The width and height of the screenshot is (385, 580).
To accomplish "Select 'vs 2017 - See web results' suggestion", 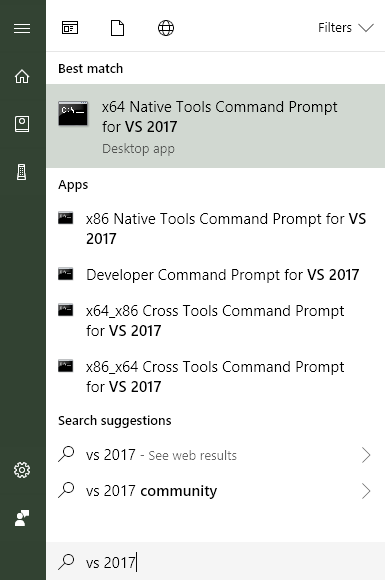I will click(x=216, y=455).
